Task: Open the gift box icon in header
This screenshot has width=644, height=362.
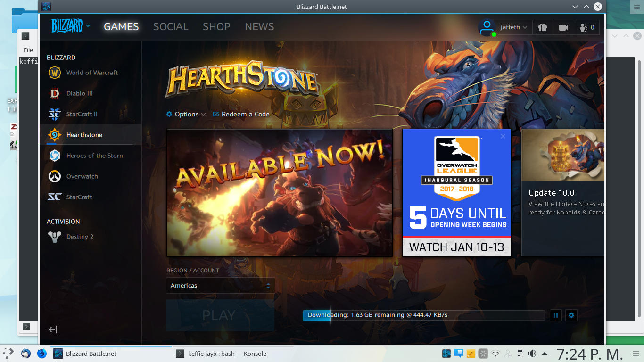Action: coord(543,27)
